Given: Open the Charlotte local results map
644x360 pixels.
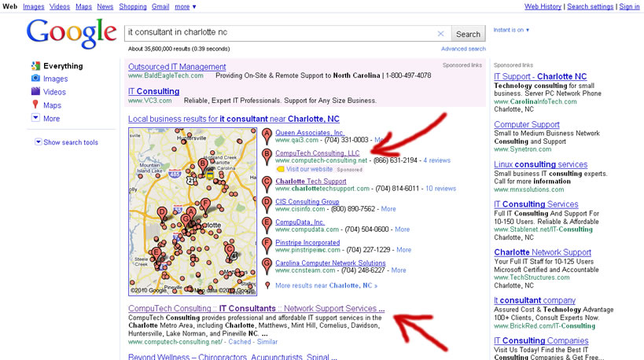Looking at the screenshot, I should click(x=193, y=211).
